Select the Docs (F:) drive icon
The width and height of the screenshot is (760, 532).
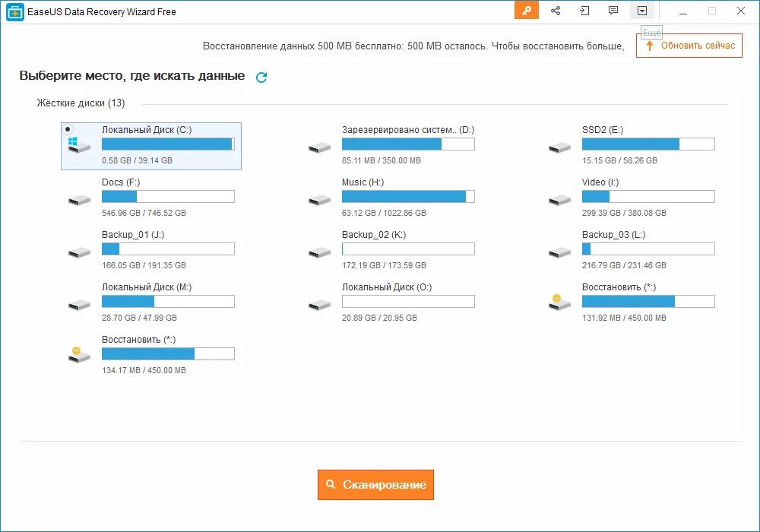pyautogui.click(x=79, y=200)
